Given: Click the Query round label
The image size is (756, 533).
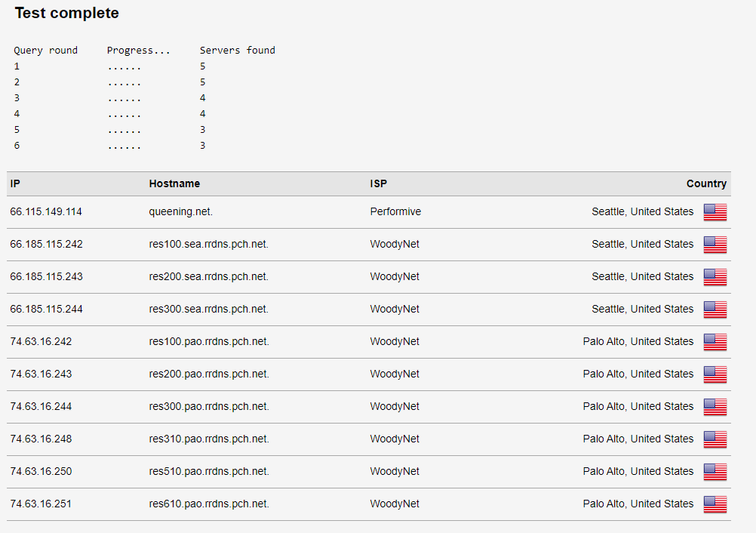Looking at the screenshot, I should (x=46, y=50).
